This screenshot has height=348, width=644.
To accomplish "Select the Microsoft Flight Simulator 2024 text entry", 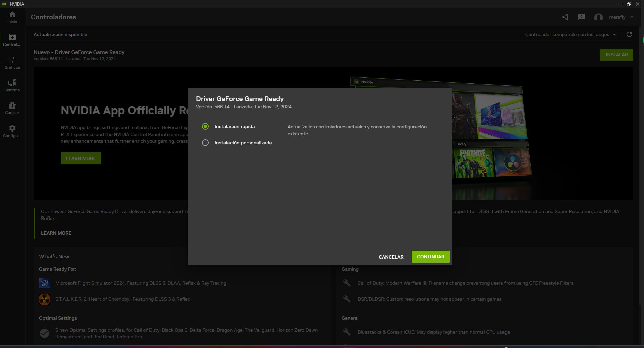I will (141, 283).
